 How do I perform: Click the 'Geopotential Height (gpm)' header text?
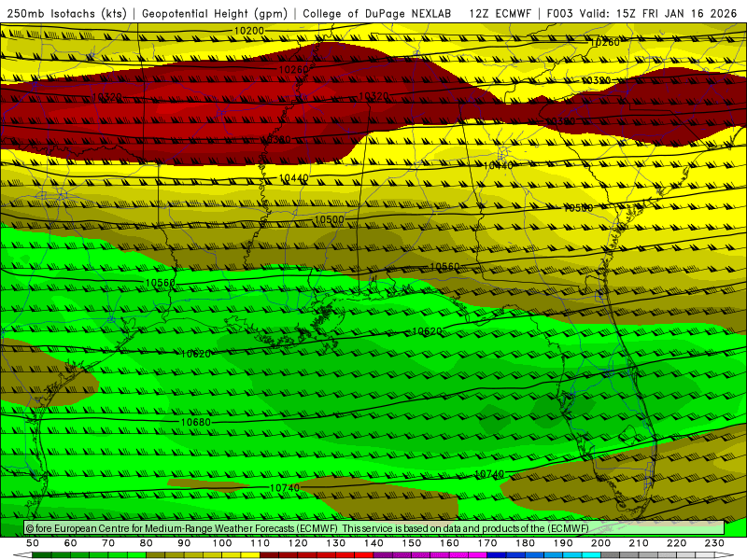click(215, 13)
